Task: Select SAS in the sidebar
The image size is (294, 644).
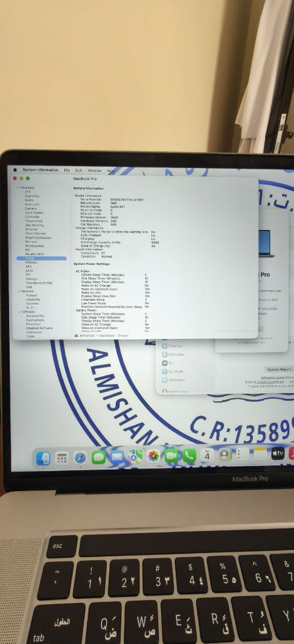Action: point(28,267)
